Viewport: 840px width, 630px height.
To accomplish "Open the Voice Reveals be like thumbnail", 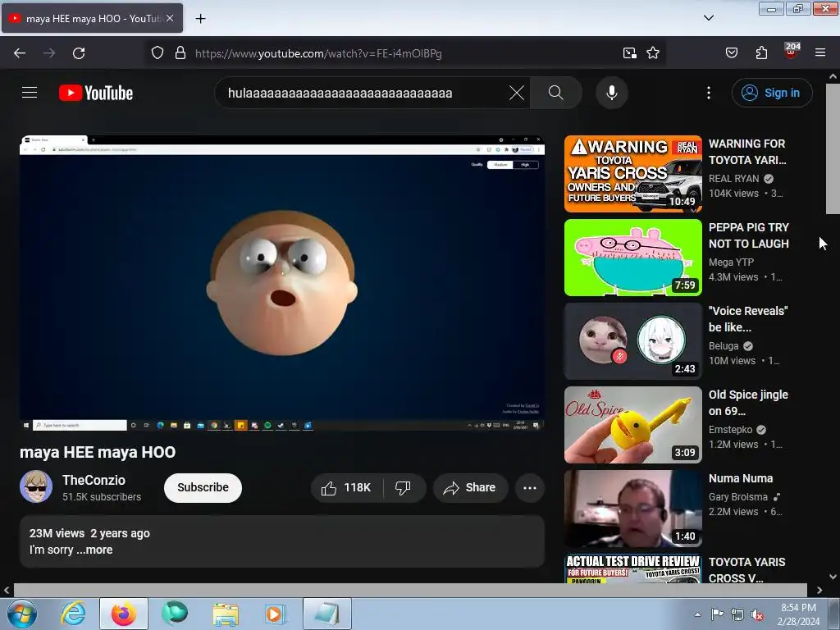I will coord(633,341).
